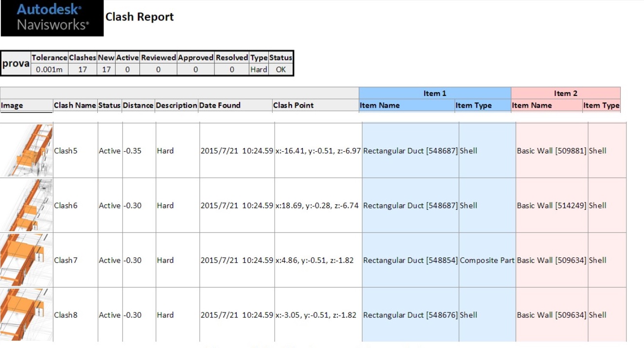
Task: Select the Clash5 name cell
Action: pos(66,151)
